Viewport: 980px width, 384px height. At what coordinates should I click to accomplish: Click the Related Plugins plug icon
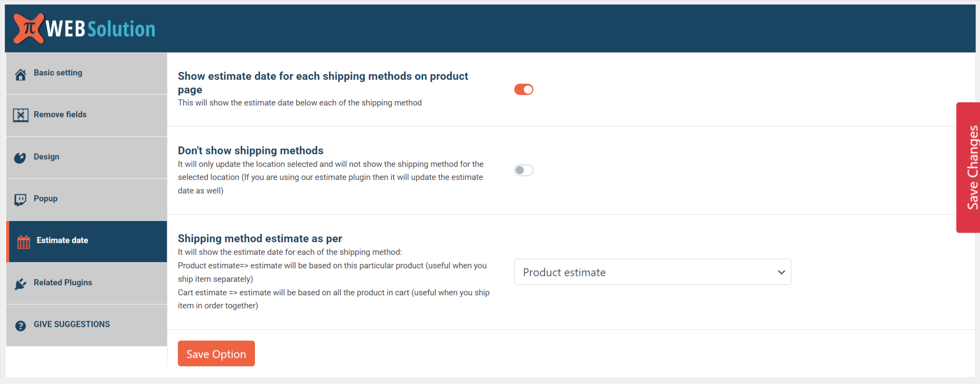coord(20,284)
